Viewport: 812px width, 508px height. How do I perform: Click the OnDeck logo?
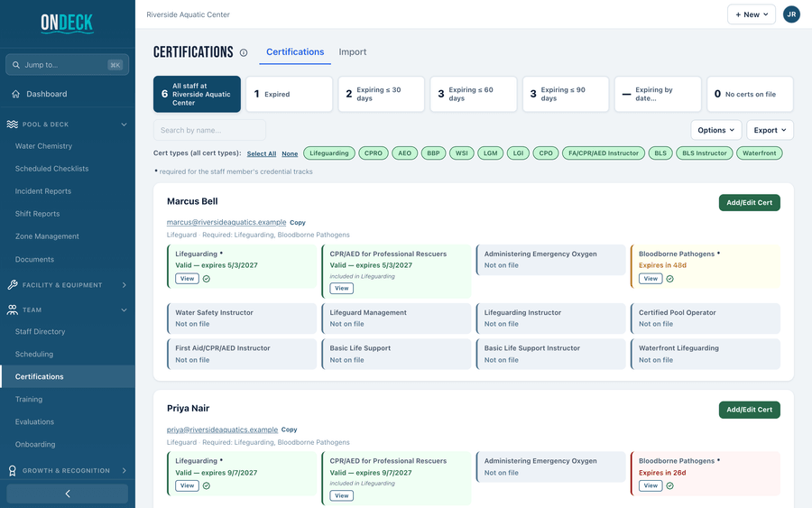point(68,23)
